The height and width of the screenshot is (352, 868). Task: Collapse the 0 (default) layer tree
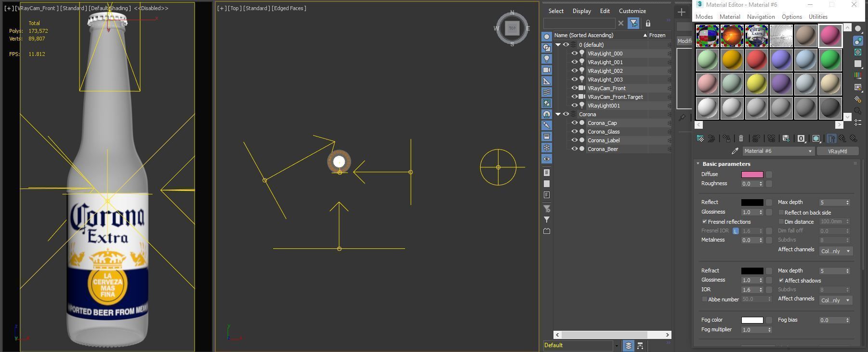(x=558, y=45)
